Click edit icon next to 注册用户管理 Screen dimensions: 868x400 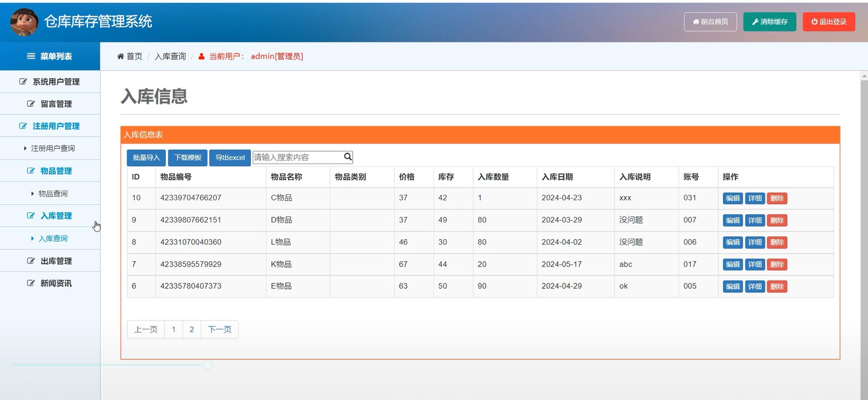pyautogui.click(x=23, y=126)
